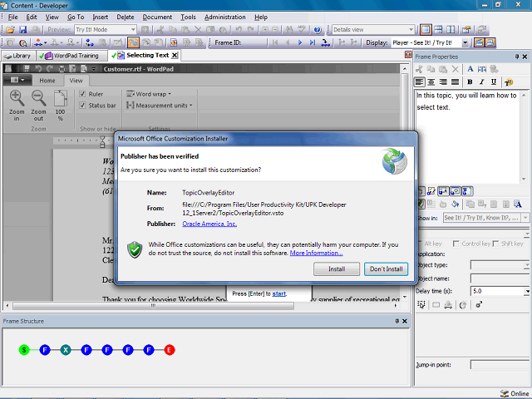Toggle the Shift key checkbox

[495, 244]
